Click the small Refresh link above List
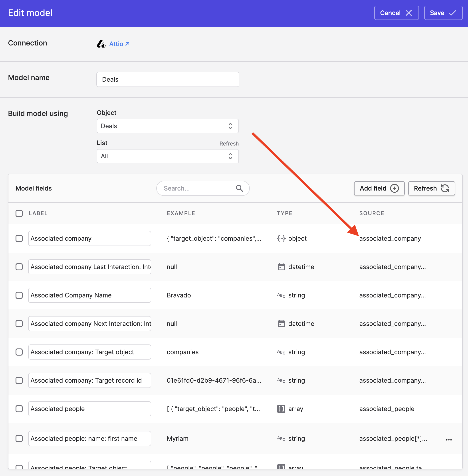This screenshot has width=468, height=476. (229, 144)
